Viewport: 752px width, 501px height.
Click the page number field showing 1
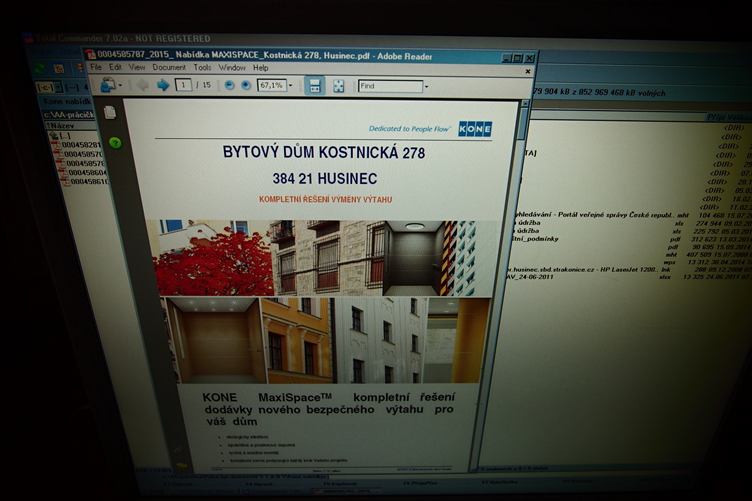183,85
